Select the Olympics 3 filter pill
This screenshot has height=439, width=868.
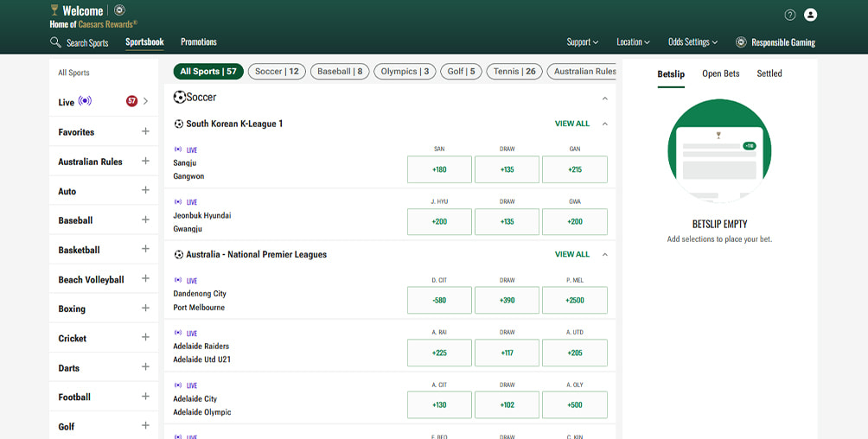click(x=405, y=72)
